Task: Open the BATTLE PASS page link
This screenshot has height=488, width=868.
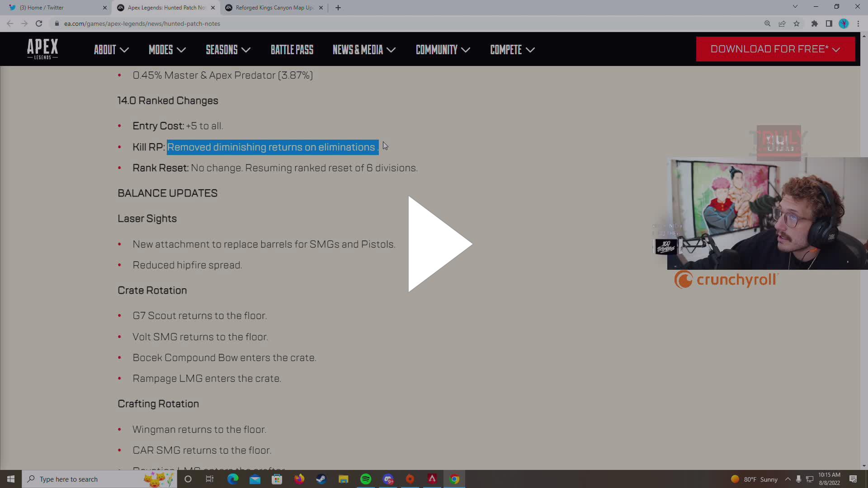Action: point(292,50)
